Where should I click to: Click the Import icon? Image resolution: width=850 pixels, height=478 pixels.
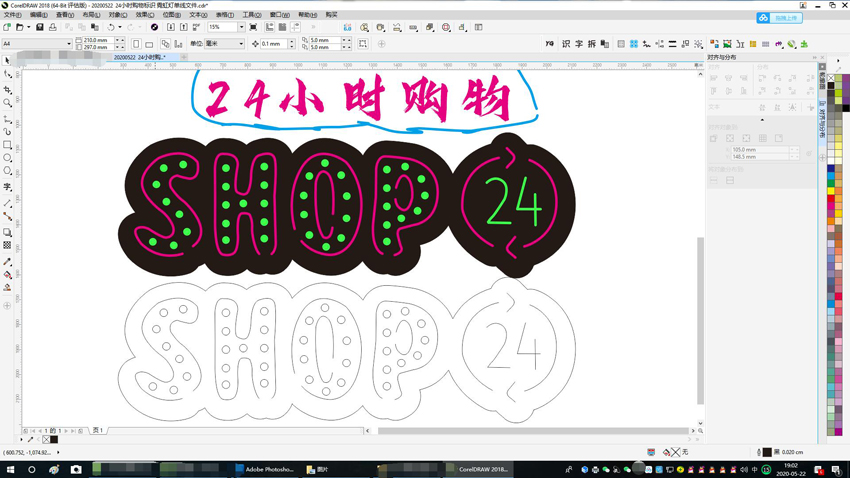pos(171,27)
